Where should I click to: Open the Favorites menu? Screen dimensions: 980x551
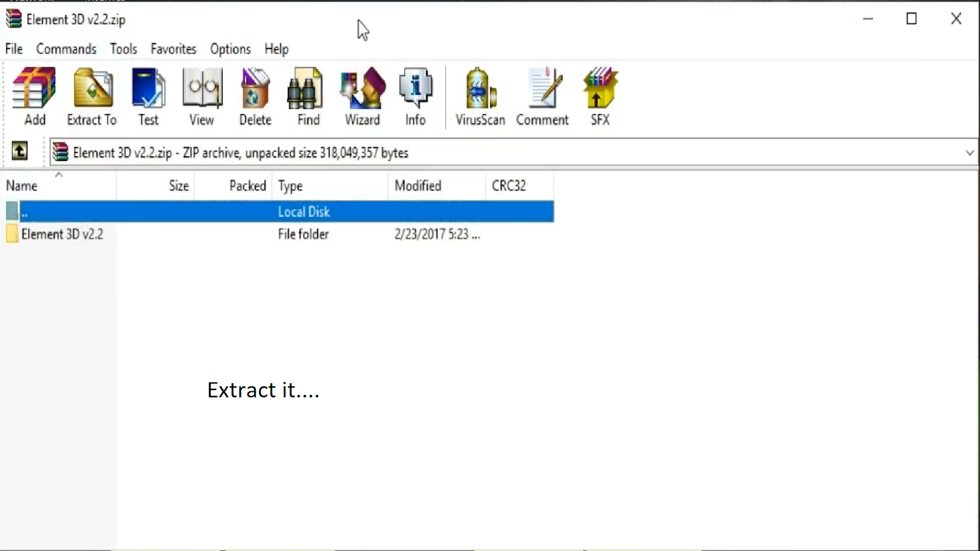click(x=173, y=49)
